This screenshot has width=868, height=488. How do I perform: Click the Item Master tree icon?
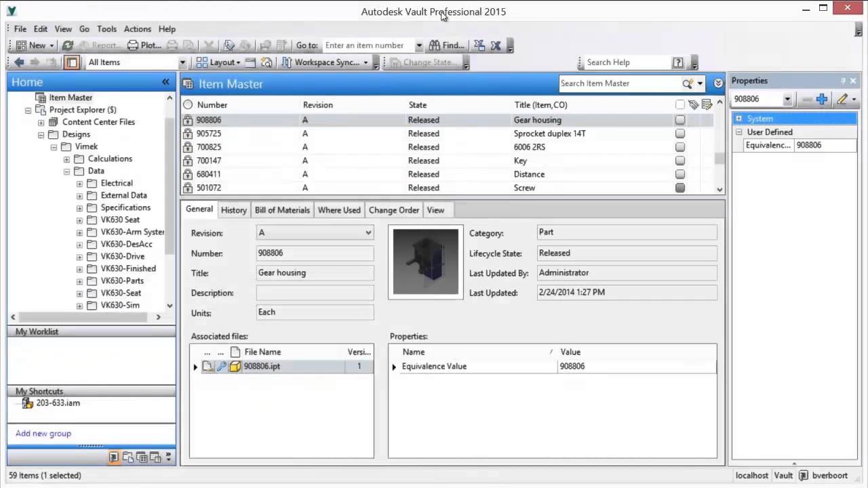click(40, 98)
